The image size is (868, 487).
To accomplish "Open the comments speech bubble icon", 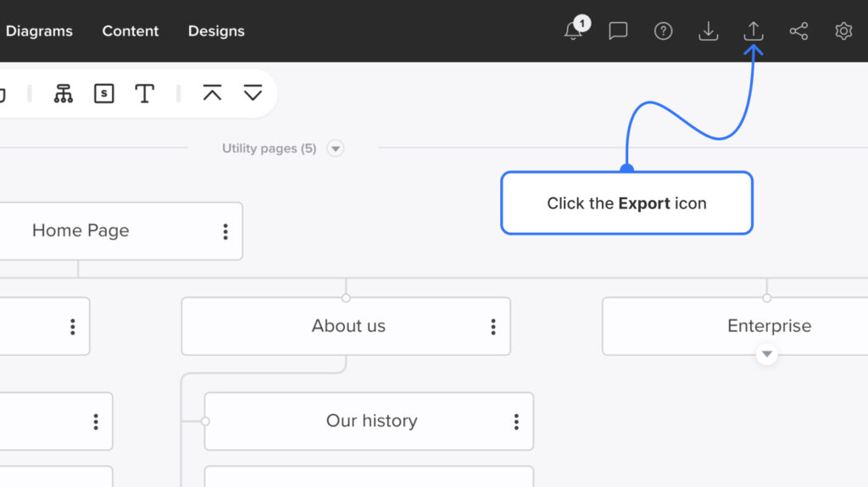I will point(618,30).
